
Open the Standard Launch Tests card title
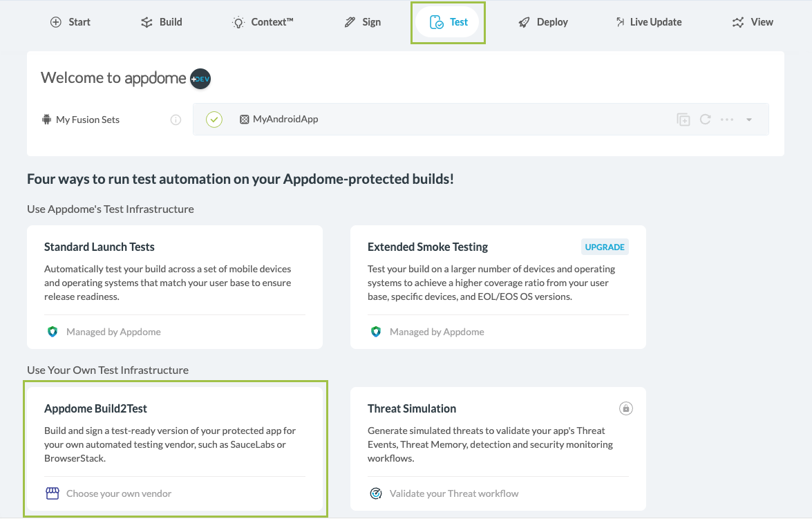click(100, 247)
